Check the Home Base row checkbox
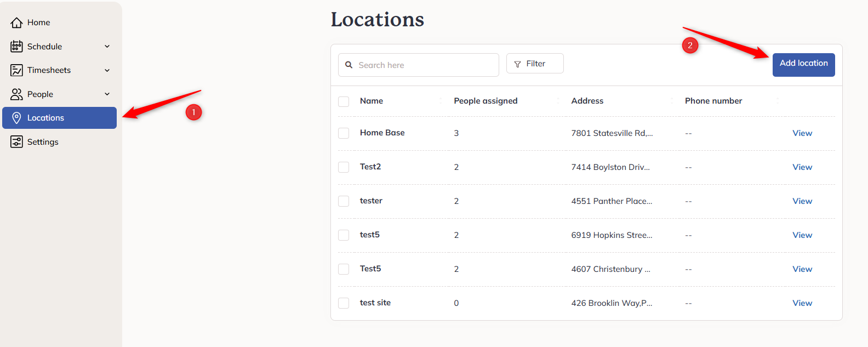The width and height of the screenshot is (868, 347). tap(344, 133)
